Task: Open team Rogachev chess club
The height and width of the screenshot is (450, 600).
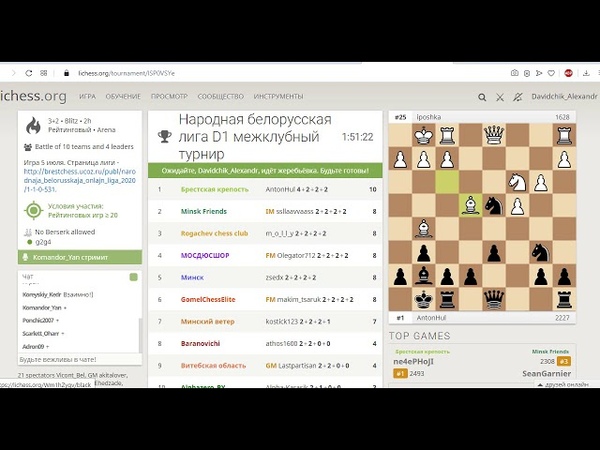Action: [x=214, y=233]
